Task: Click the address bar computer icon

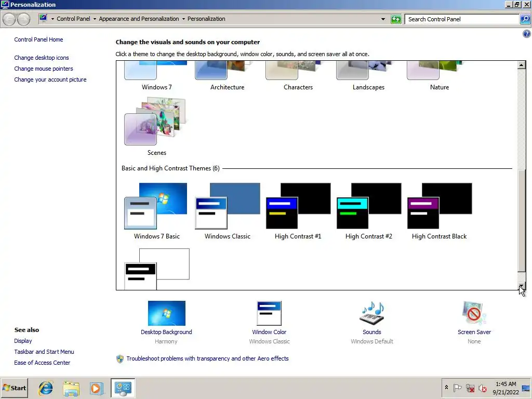Action: tap(43, 19)
